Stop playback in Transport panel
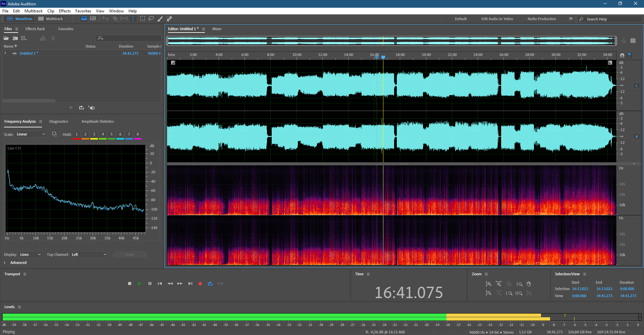Image resolution: width=644 pixels, height=335 pixels. click(130, 284)
